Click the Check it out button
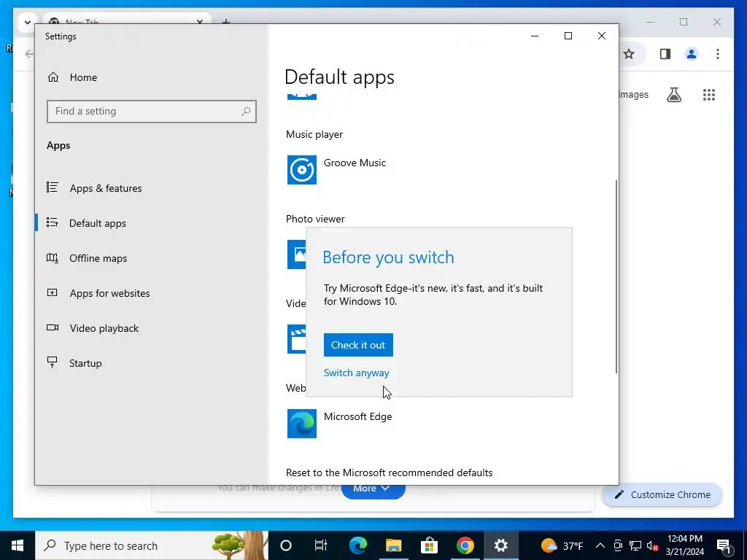Viewport: 747px width, 560px height. 358,345
